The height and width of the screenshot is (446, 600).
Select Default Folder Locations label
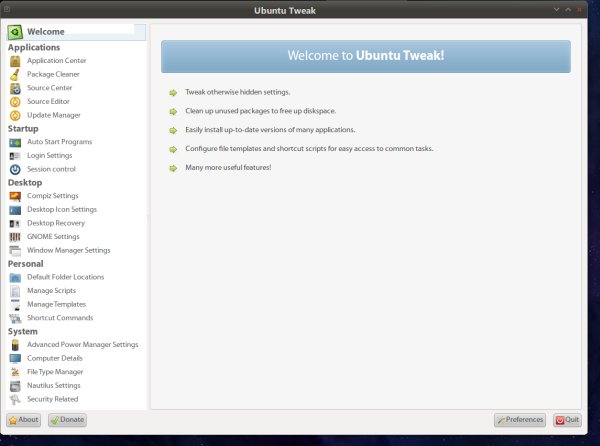pyautogui.click(x=65, y=277)
